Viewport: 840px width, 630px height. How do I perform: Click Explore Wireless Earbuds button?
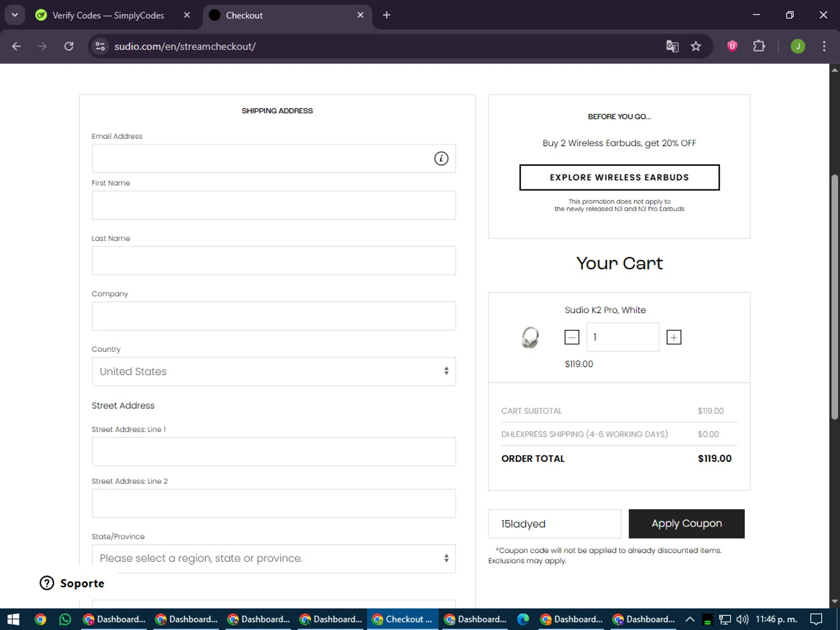[619, 178]
